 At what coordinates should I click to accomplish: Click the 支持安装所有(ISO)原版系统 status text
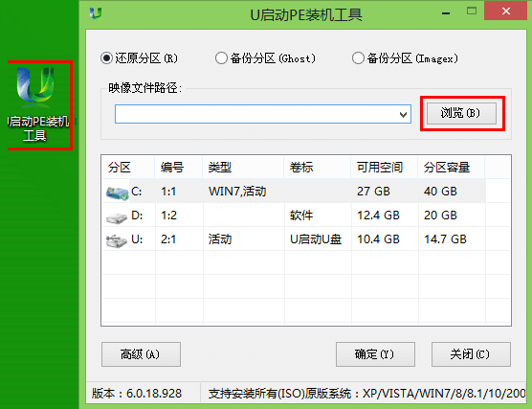point(279,394)
